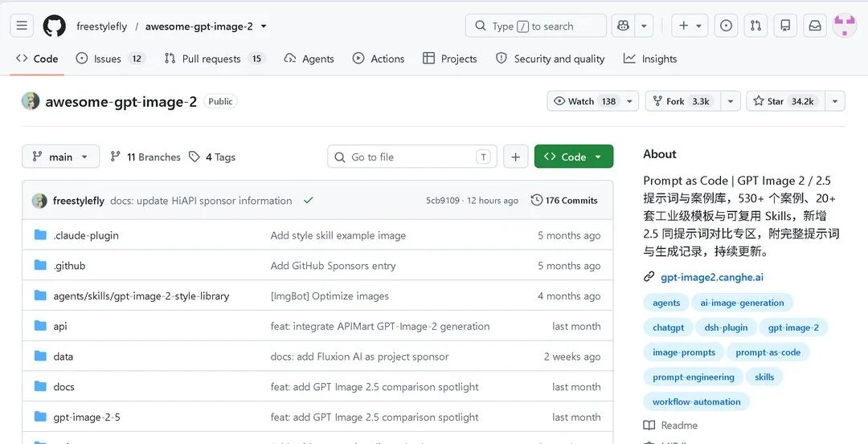This screenshot has width=868, height=444.
Task: Star the repository
Action: point(785,101)
